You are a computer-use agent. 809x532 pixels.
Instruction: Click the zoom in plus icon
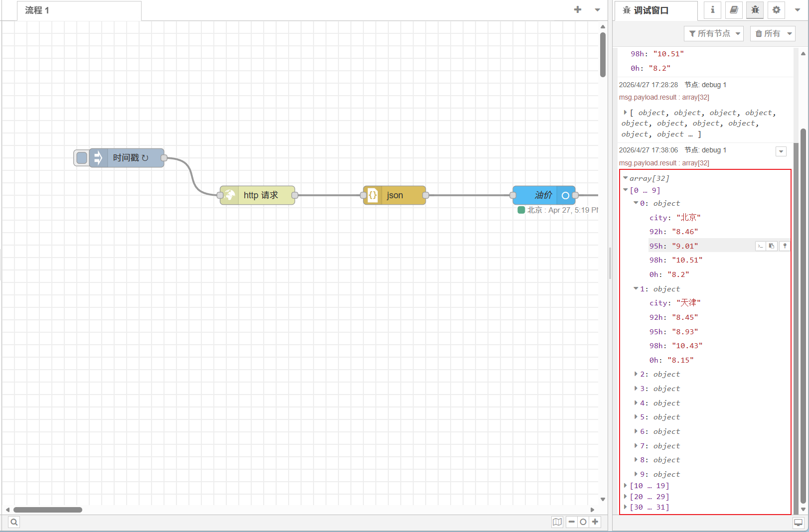[x=595, y=522]
